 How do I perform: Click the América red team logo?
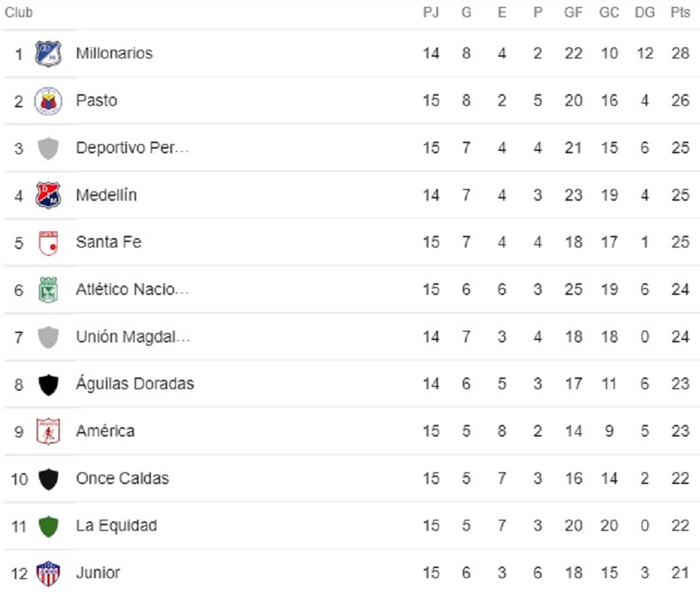tap(48, 432)
